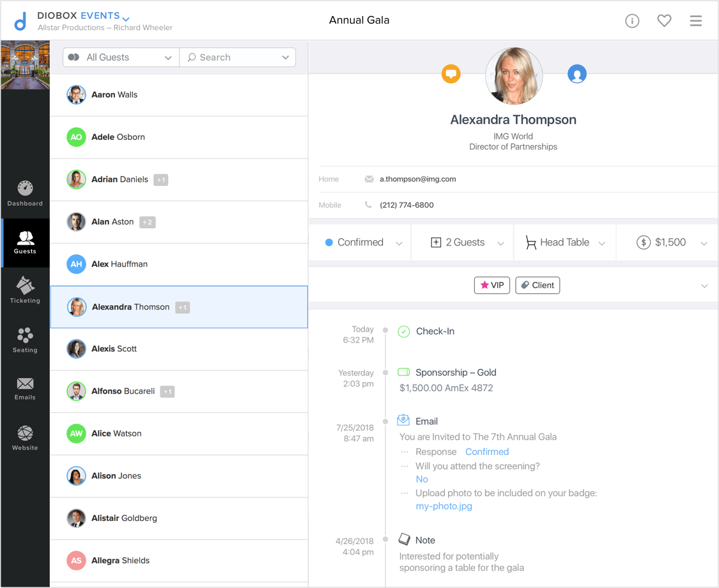The width and height of the screenshot is (719, 588).
Task: Open the Head Table seating dropdown
Action: (565, 242)
